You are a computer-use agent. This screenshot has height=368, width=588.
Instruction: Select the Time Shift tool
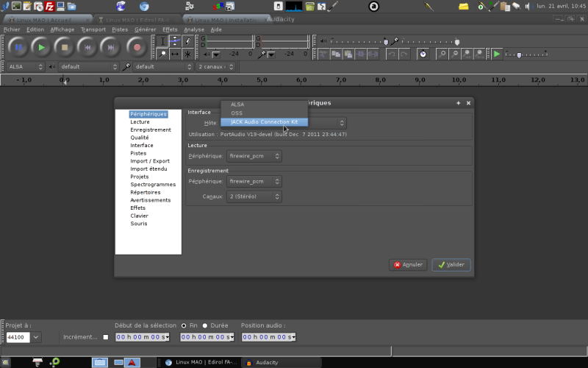pos(176,54)
